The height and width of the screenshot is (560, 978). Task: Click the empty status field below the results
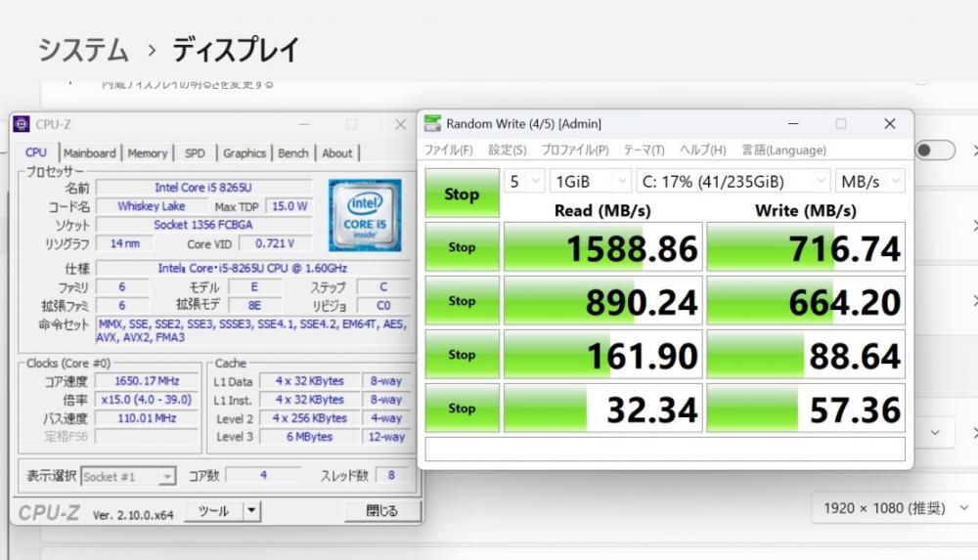[x=665, y=449]
